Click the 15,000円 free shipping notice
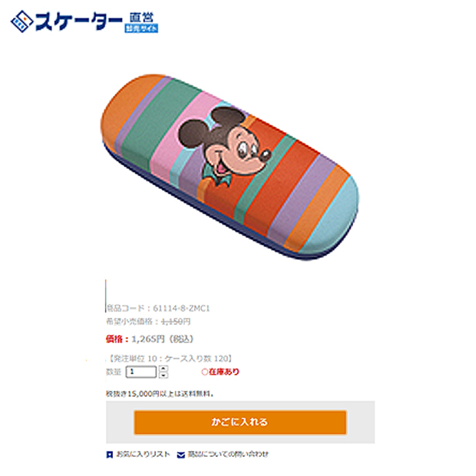This screenshot has width=476, height=476. pyautogui.click(x=160, y=394)
